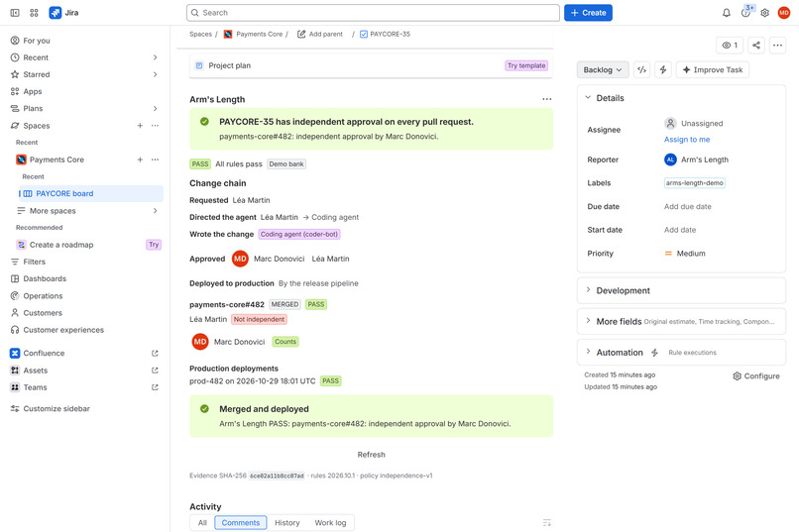799x532 pixels.
Task: Click Add date for Start date
Action: click(x=680, y=230)
